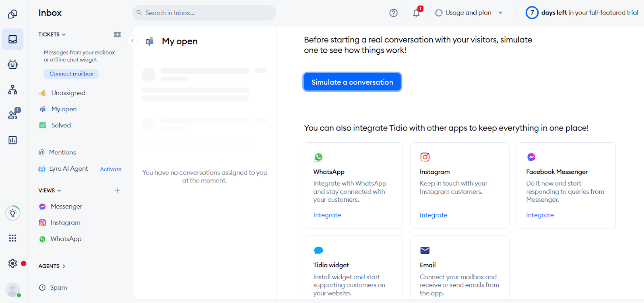Image resolution: width=644 pixels, height=303 pixels.
Task: Click the 7 days left circle indicator
Action: click(x=532, y=12)
